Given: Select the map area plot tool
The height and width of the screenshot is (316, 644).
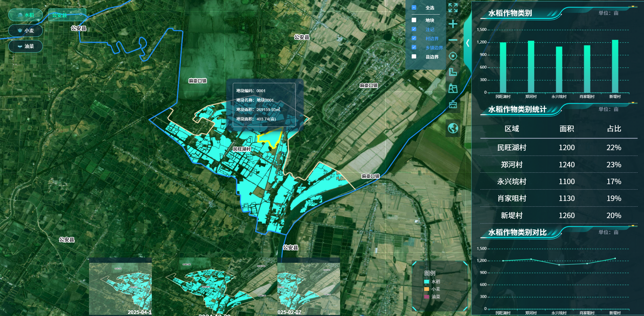Looking at the screenshot, I should point(453,88).
